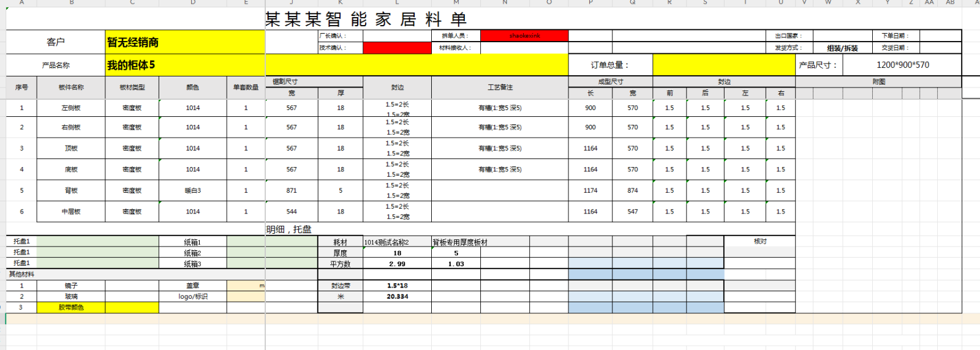Click the 其他材料 section label

tap(21, 274)
